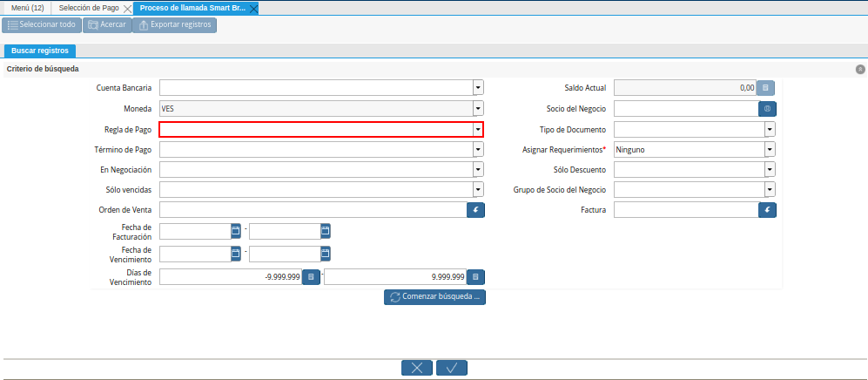Click the Ninguno value in Asignar Requerimientos
868x380 pixels.
tap(630, 150)
